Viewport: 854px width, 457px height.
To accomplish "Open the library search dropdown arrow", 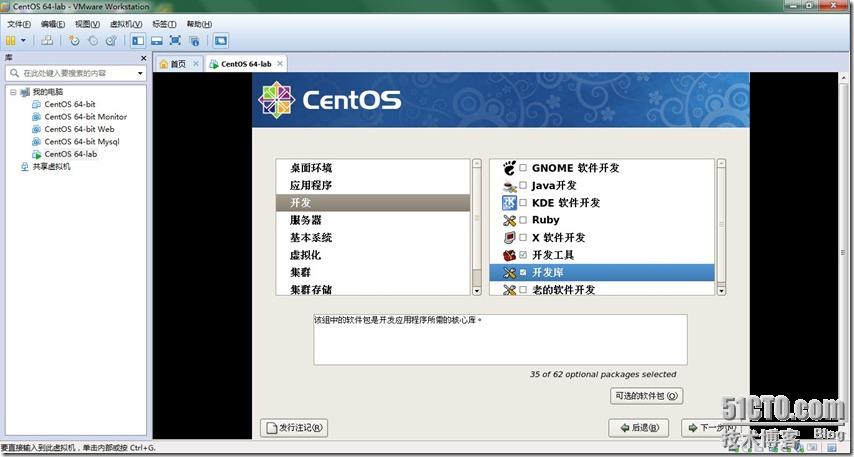I will click(x=140, y=73).
